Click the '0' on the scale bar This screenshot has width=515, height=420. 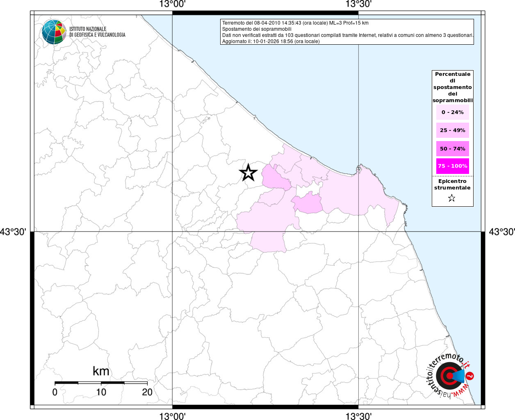[55, 392]
